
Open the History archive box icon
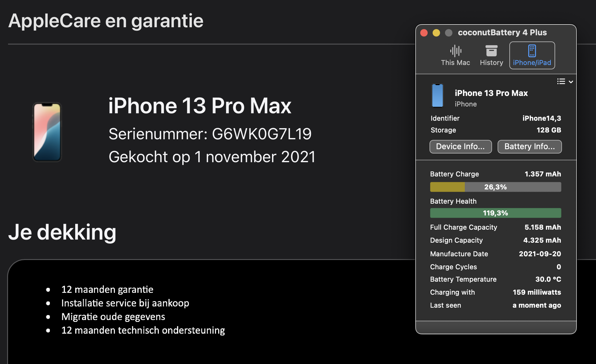coord(491,51)
